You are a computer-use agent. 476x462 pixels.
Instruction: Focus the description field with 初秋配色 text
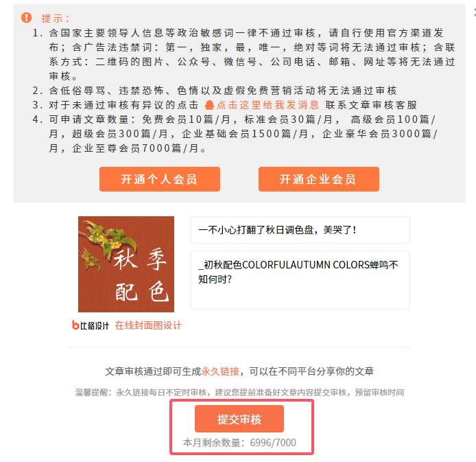click(x=300, y=280)
